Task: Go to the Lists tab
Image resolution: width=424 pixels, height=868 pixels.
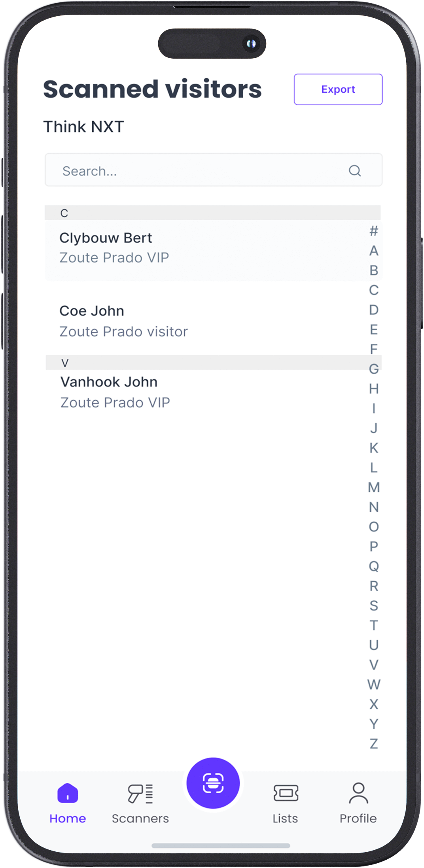Action: point(285,803)
